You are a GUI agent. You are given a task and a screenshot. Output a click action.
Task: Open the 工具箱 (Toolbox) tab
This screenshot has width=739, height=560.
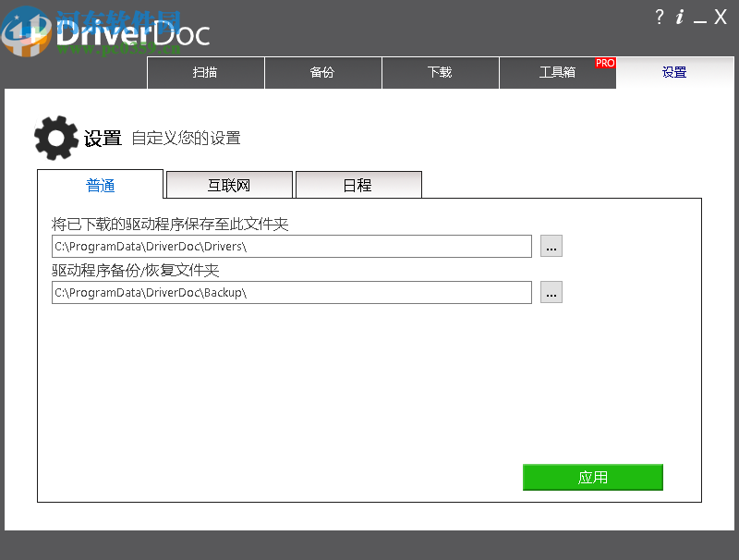tap(558, 73)
